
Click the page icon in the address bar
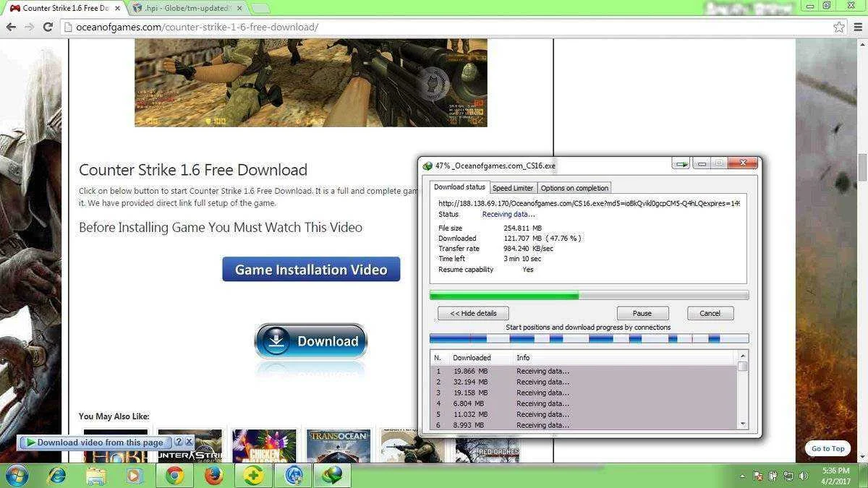point(67,27)
